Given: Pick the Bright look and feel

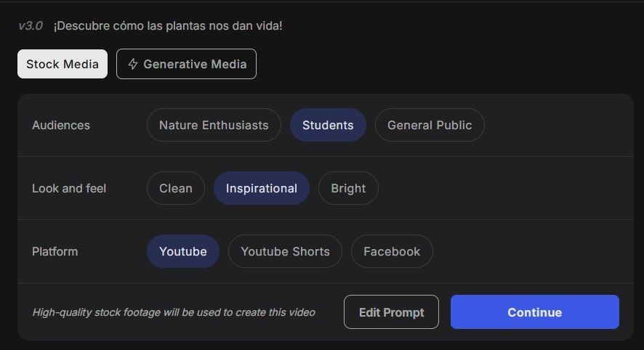Looking at the screenshot, I should tap(348, 188).
